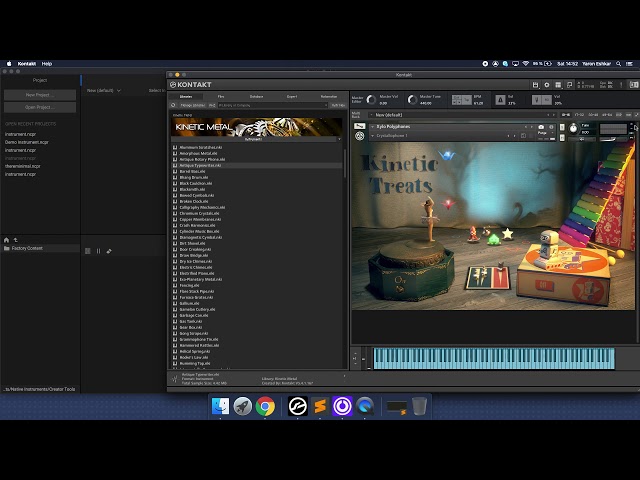Select rack page 01-16

(566, 115)
